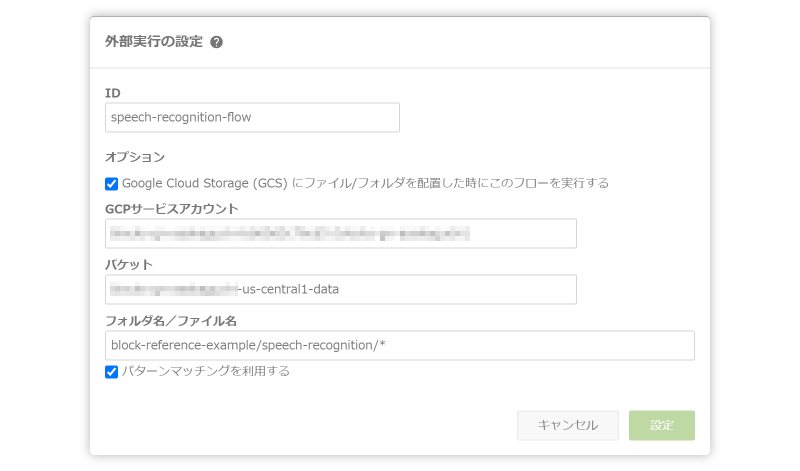Click the GCS ファイル/フォルダ配置 option label text
800x471 pixels.
click(x=365, y=183)
